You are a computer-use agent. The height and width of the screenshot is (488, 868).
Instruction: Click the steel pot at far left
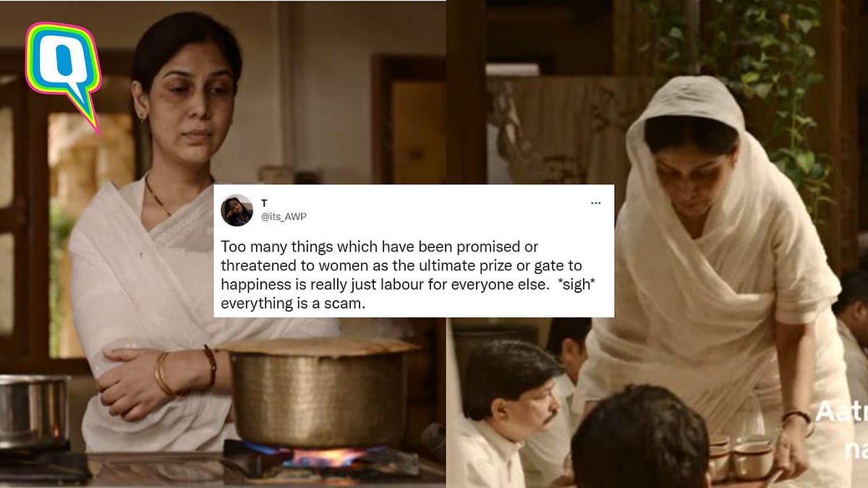34,411
